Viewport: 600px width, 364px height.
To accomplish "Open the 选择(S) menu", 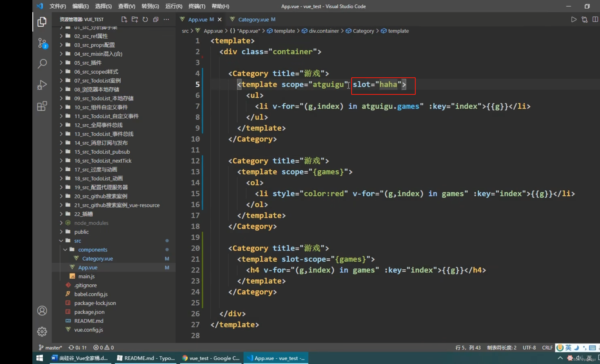I will pyautogui.click(x=103, y=6).
